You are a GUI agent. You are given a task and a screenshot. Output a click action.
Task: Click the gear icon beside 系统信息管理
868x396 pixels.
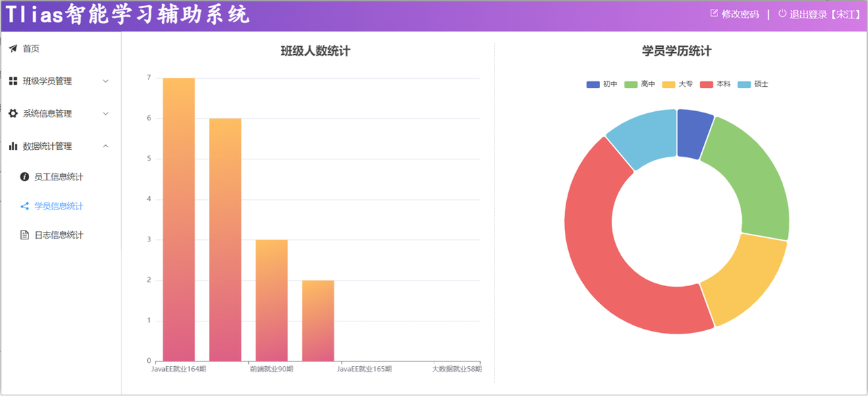pos(13,114)
